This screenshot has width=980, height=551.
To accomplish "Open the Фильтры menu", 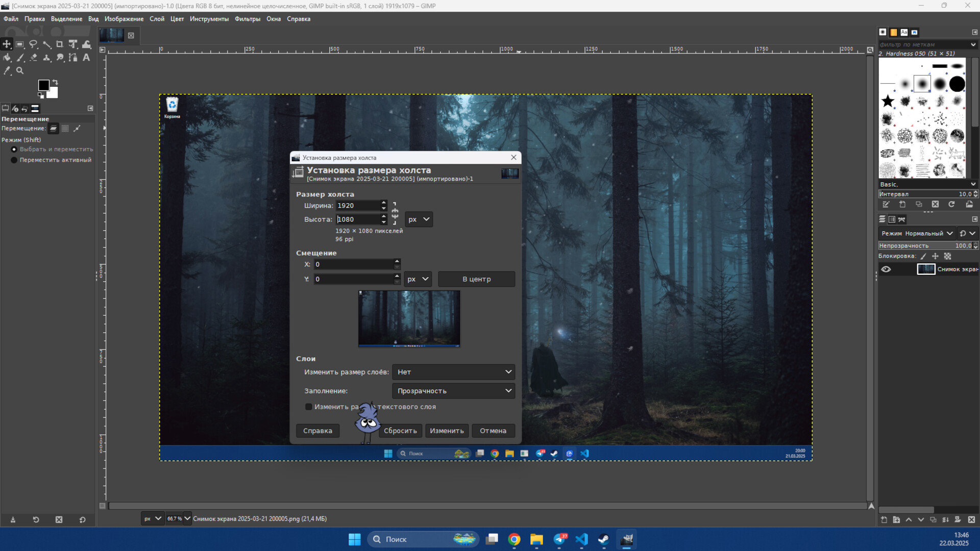I will [247, 19].
